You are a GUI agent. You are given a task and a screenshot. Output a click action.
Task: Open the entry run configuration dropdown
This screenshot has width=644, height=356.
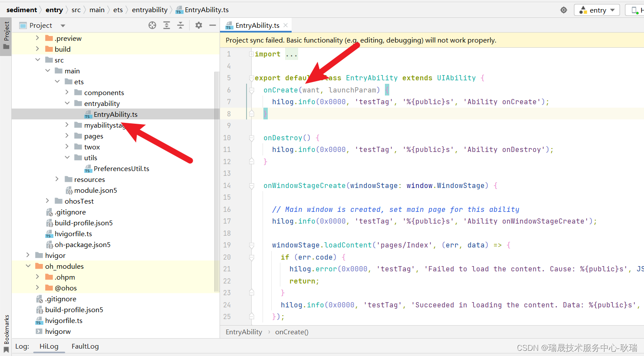(597, 10)
